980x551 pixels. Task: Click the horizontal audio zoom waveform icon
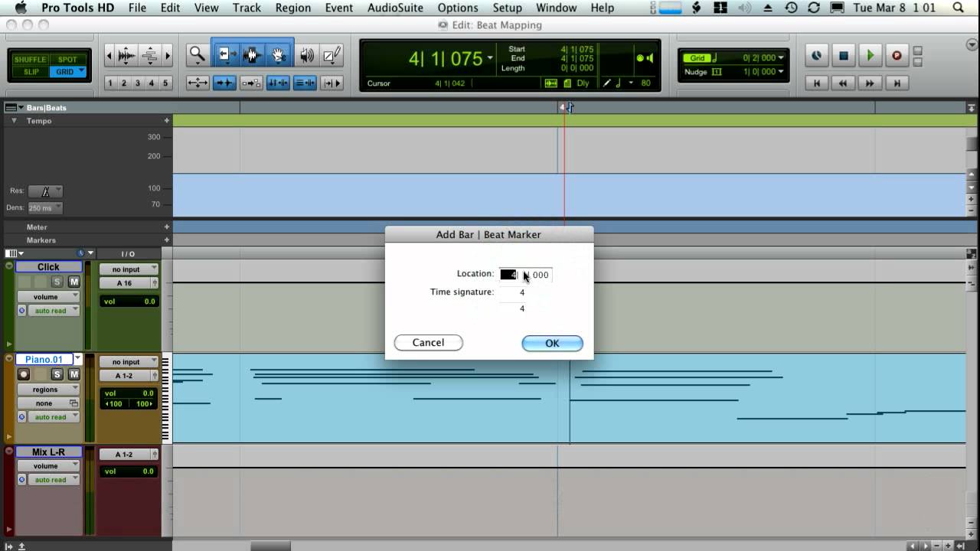(x=127, y=56)
